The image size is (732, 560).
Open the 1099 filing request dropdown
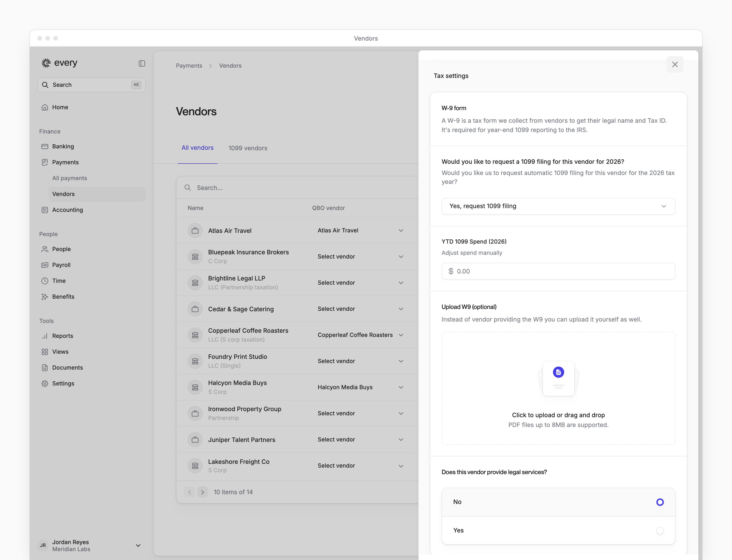pos(558,206)
